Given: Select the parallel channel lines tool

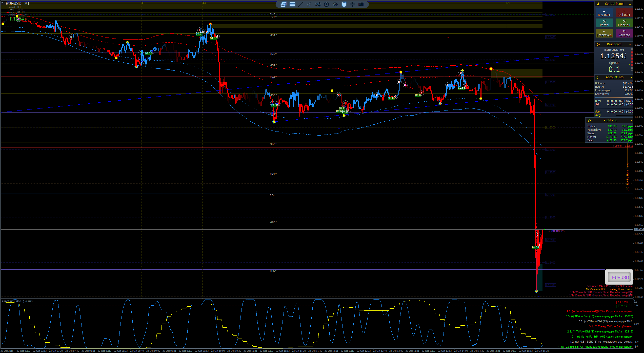Looking at the screenshot, I should pyautogui.click(x=309, y=4).
